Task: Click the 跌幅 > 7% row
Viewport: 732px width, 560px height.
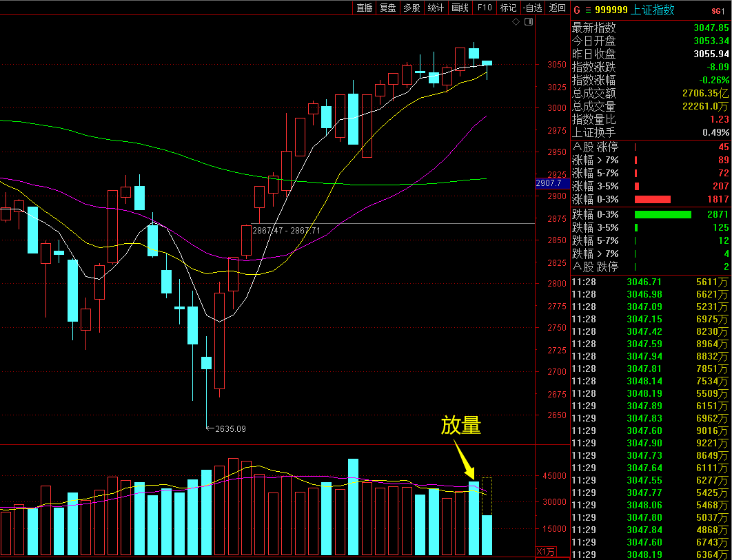Action: click(650, 254)
